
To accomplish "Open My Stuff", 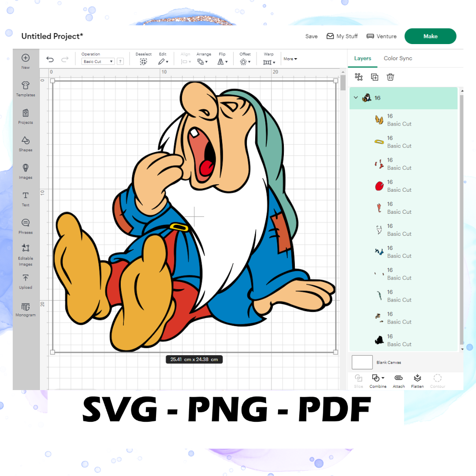I will click(x=342, y=36).
